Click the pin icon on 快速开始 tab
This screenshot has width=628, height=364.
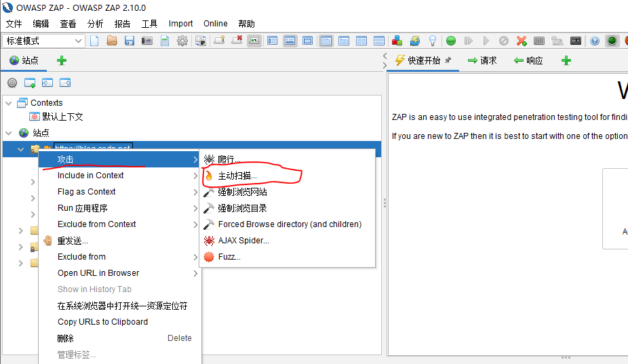point(448,60)
